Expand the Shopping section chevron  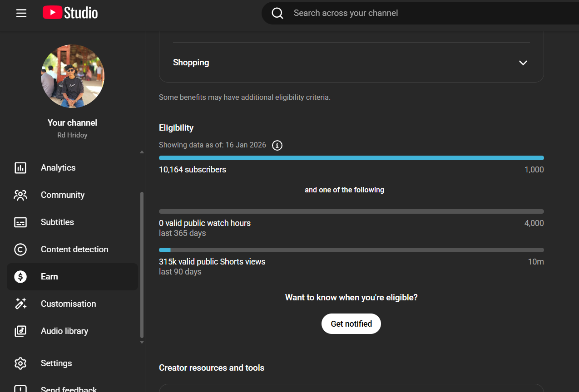coord(523,63)
